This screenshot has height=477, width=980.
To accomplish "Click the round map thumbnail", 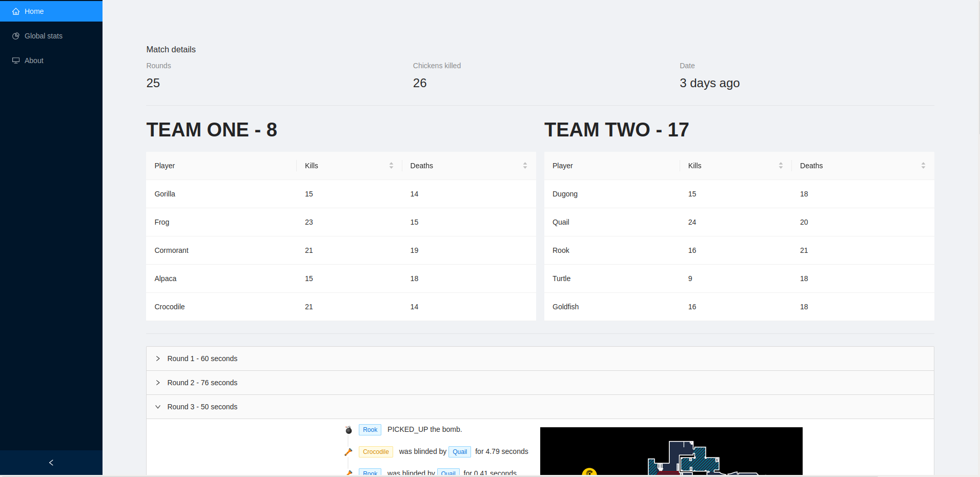I will click(671, 451).
